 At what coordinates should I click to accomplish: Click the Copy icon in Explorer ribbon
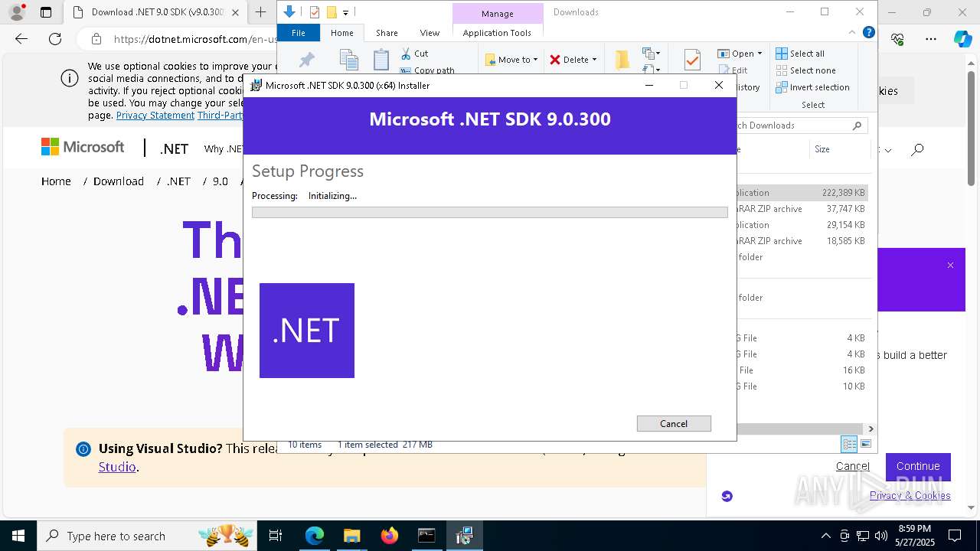[349, 60]
